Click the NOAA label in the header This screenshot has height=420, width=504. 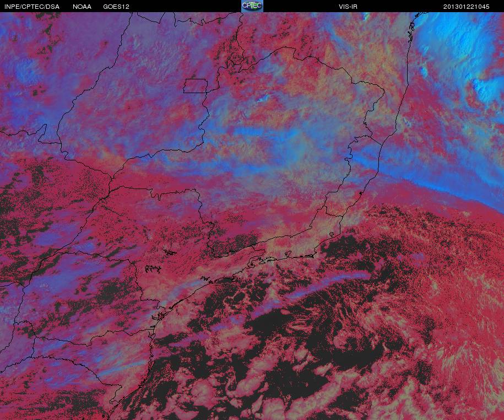point(82,7)
